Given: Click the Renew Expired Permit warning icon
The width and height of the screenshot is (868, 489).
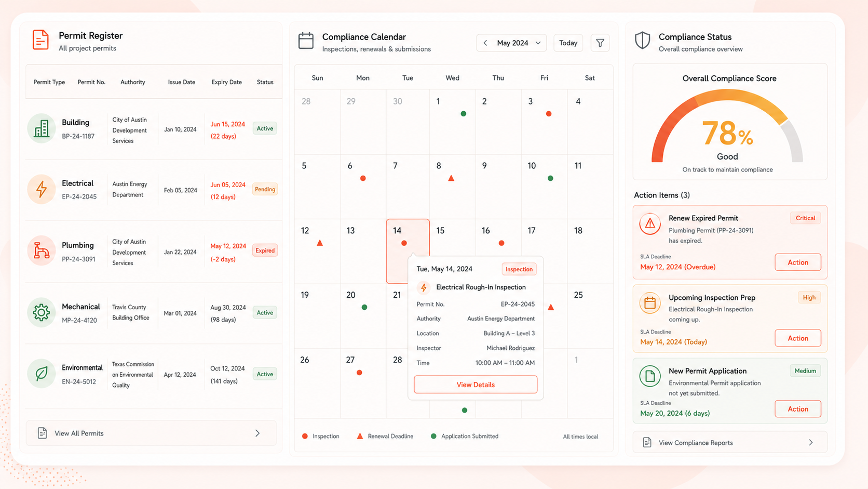Looking at the screenshot, I should 650,224.
